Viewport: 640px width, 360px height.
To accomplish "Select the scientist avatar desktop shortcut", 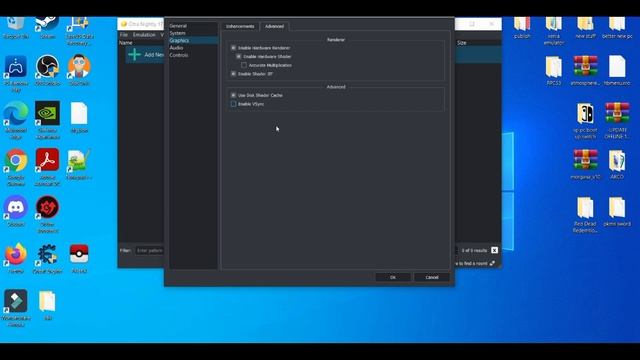I will pyautogui.click(x=79, y=70).
